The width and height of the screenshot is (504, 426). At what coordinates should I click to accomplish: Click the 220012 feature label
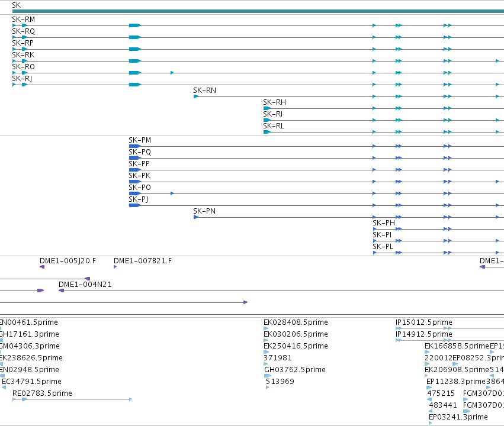pos(438,358)
